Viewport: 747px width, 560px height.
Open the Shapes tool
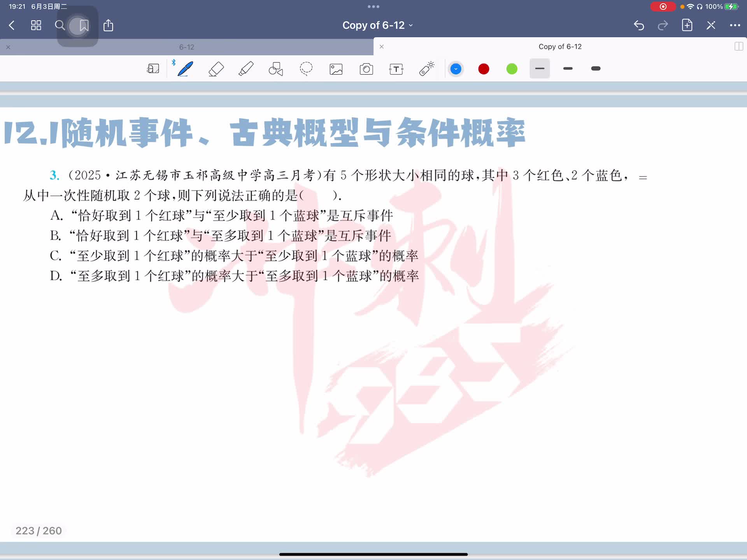pos(276,69)
